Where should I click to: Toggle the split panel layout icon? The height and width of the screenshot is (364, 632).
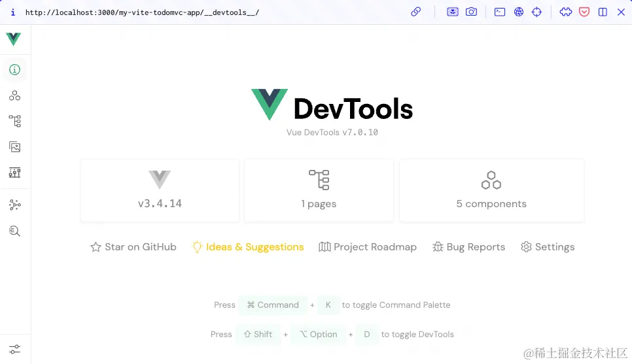[603, 12]
